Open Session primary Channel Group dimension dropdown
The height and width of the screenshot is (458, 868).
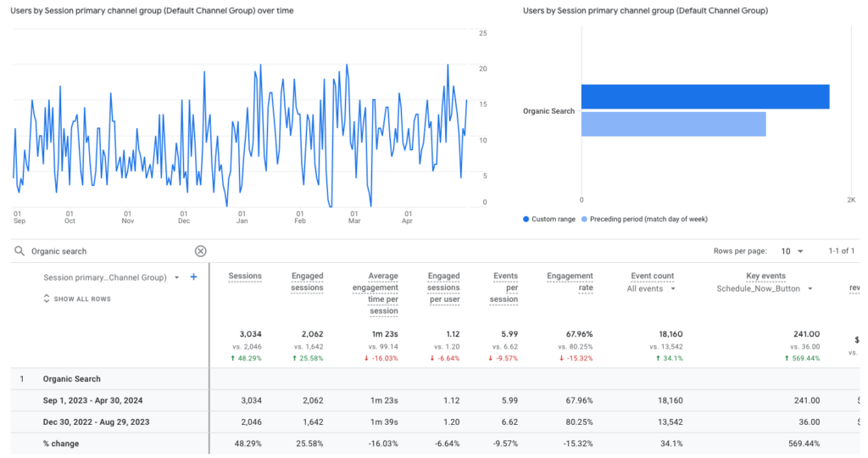pyautogui.click(x=176, y=277)
